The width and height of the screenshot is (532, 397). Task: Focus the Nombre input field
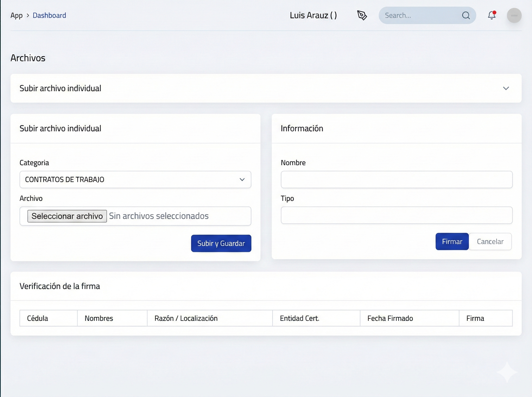pos(396,179)
